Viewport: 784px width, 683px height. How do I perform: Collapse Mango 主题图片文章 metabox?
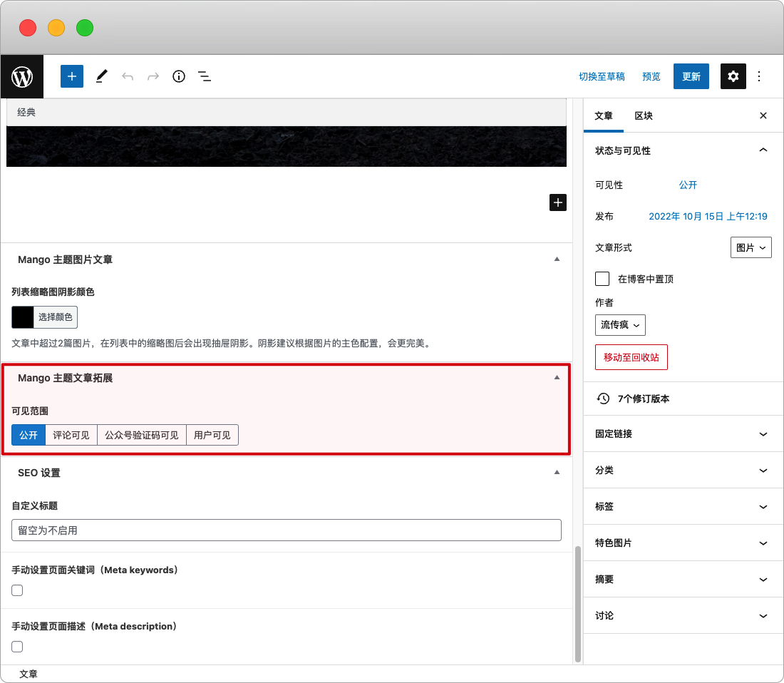click(557, 259)
